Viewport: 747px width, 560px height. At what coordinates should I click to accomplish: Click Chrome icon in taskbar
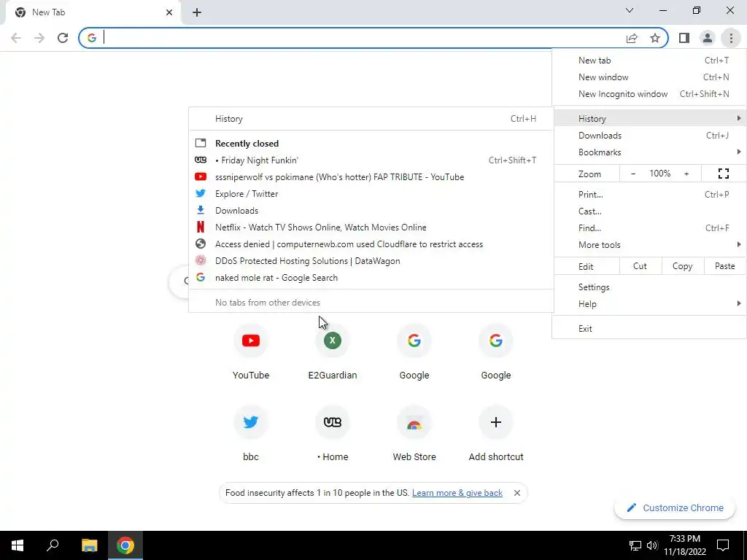[x=125, y=545]
